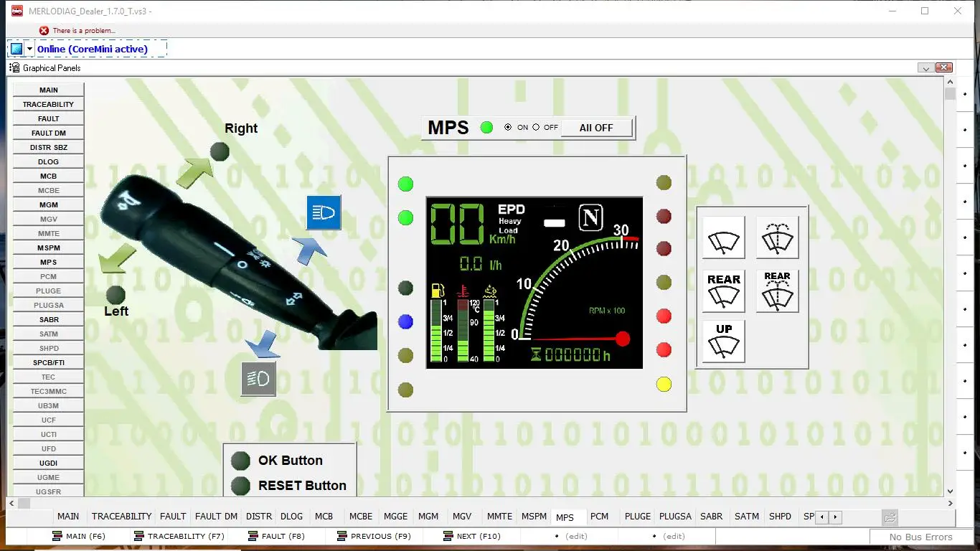Switch to the PCM bottom tab
980x551 pixels.
[x=599, y=517]
